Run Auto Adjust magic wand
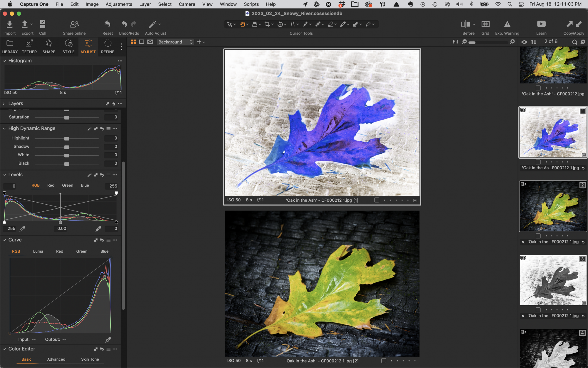 (x=153, y=24)
